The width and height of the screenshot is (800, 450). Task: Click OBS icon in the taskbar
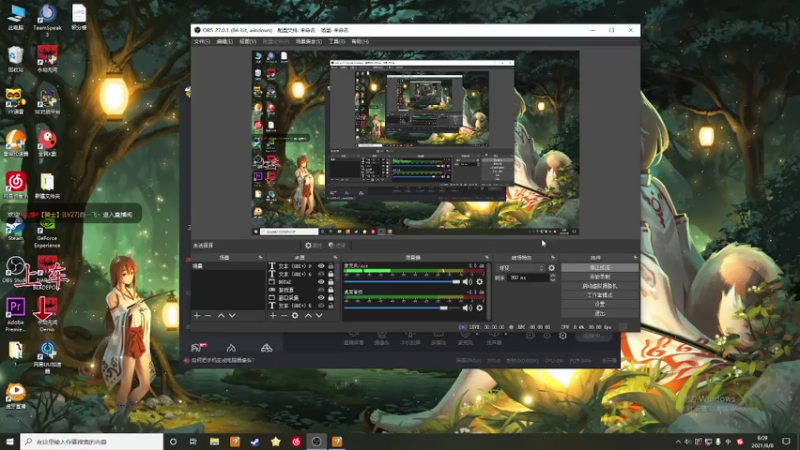316,441
